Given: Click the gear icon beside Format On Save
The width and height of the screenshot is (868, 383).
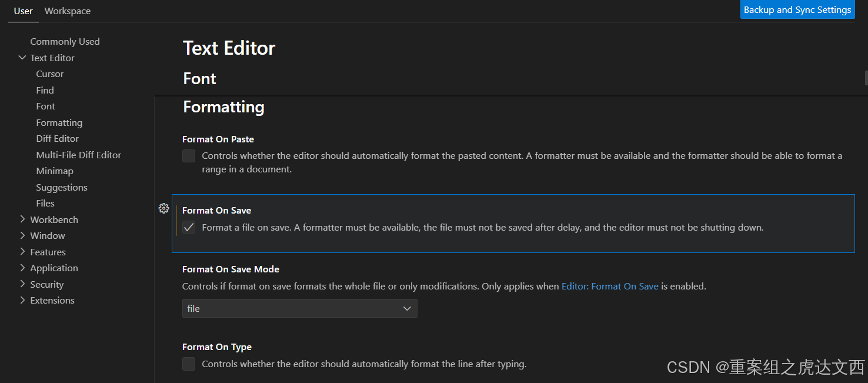Looking at the screenshot, I should [164, 208].
